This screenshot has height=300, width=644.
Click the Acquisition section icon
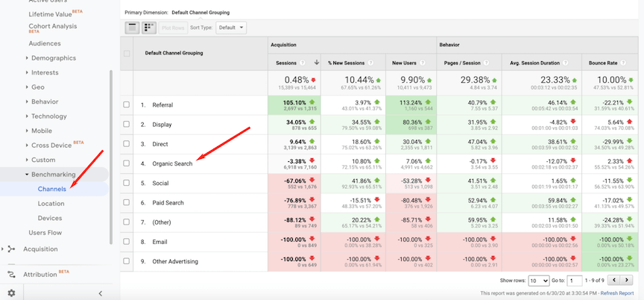[x=11, y=249]
